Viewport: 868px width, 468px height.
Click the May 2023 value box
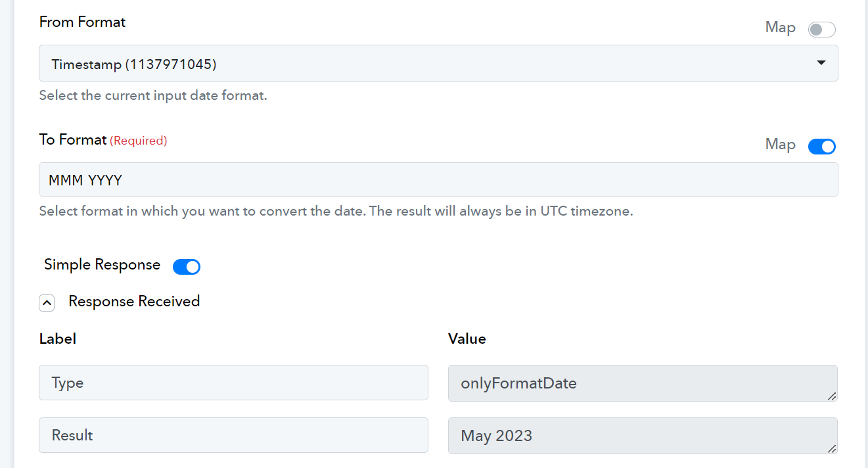(x=643, y=436)
